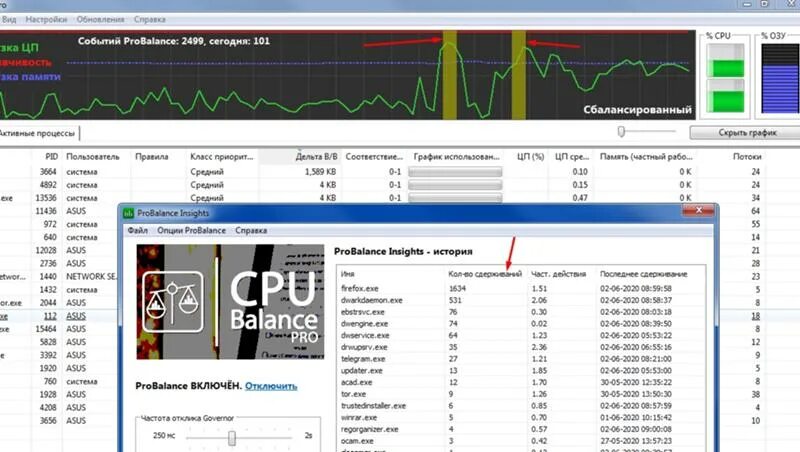
Task: Select ocam.exe row
Action: pos(520,441)
